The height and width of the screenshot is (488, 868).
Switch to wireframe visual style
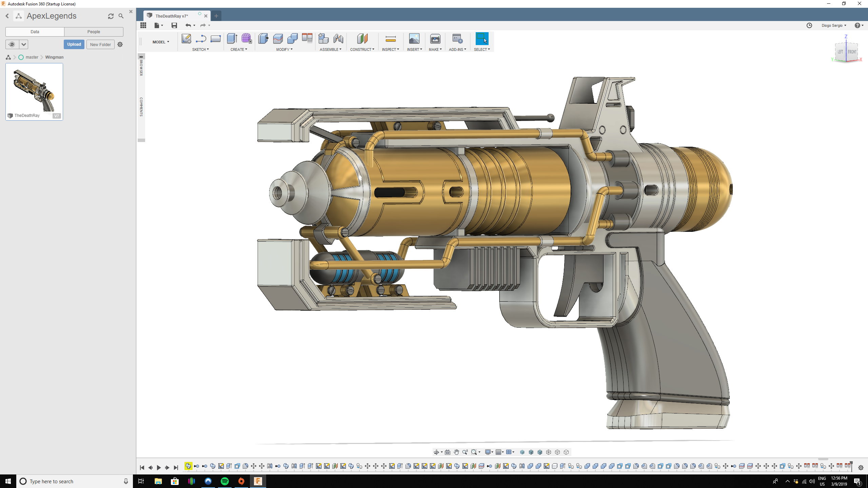(549, 452)
